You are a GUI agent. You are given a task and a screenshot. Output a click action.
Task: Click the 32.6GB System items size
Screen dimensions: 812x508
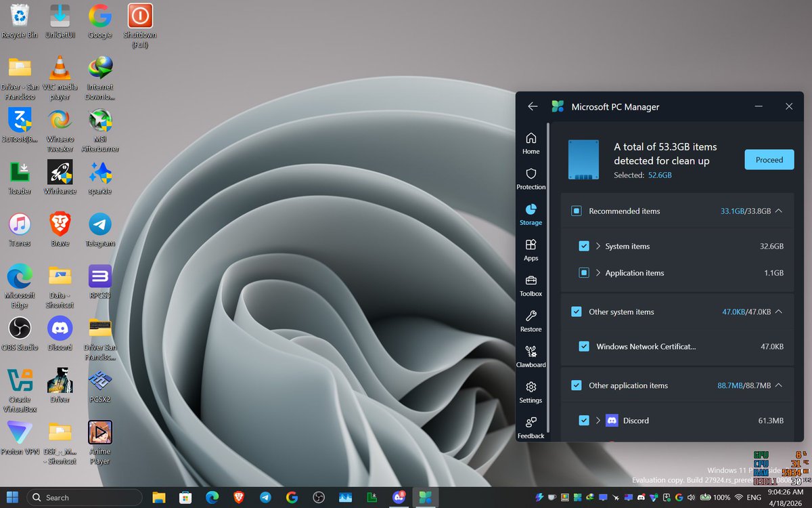pyautogui.click(x=772, y=247)
